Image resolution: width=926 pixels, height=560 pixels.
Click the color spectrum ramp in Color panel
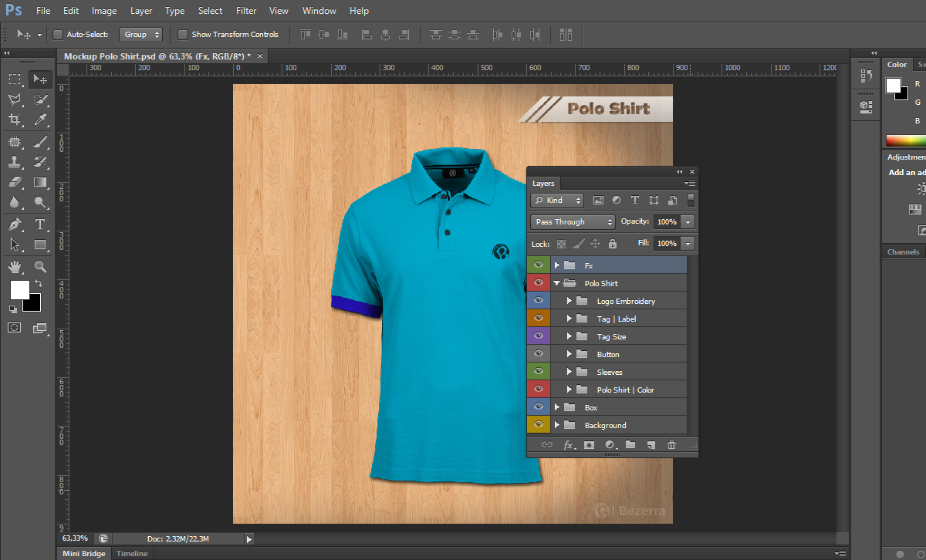[x=906, y=140]
